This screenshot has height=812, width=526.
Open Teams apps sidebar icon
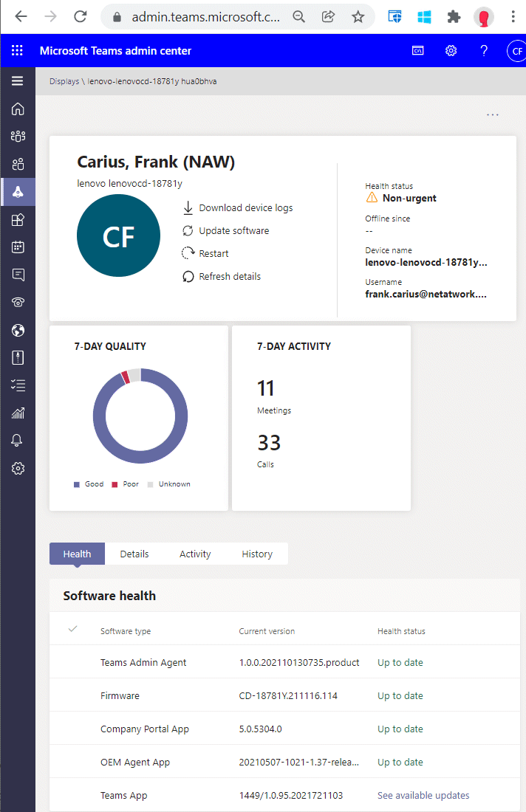click(18, 219)
